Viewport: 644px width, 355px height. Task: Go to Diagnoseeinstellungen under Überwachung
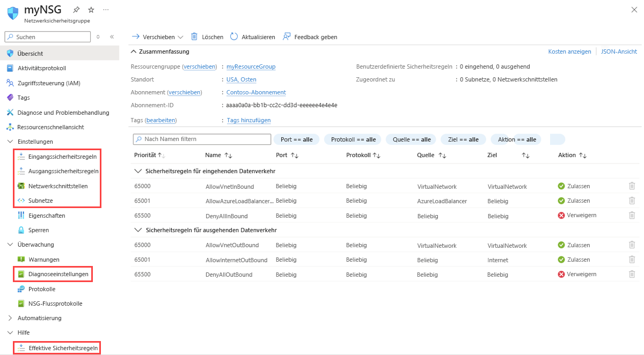[x=58, y=274]
